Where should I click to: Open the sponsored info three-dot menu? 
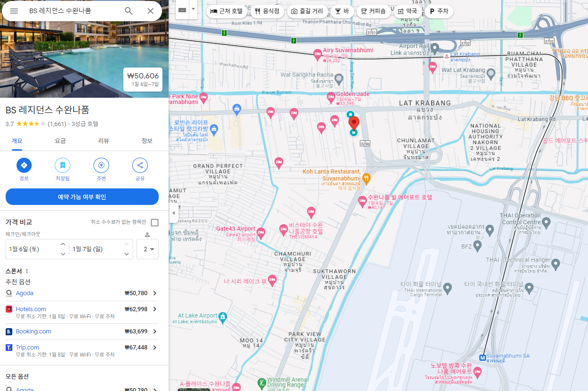(x=27, y=271)
